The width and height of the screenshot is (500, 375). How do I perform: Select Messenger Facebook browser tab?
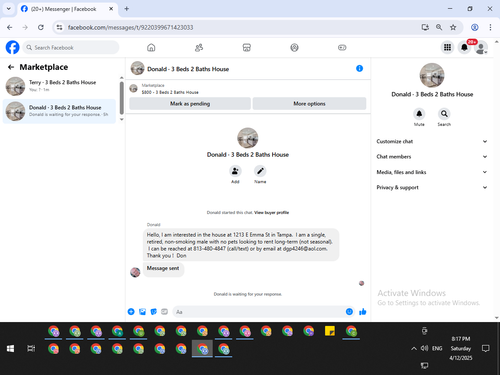(x=67, y=9)
